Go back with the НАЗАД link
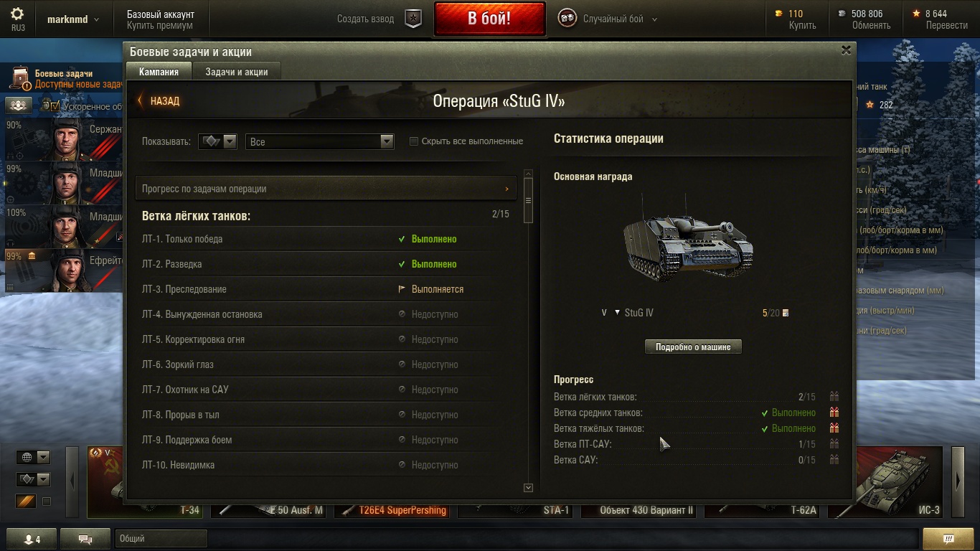Screen dimensions: 980x551 pyautogui.click(x=159, y=101)
